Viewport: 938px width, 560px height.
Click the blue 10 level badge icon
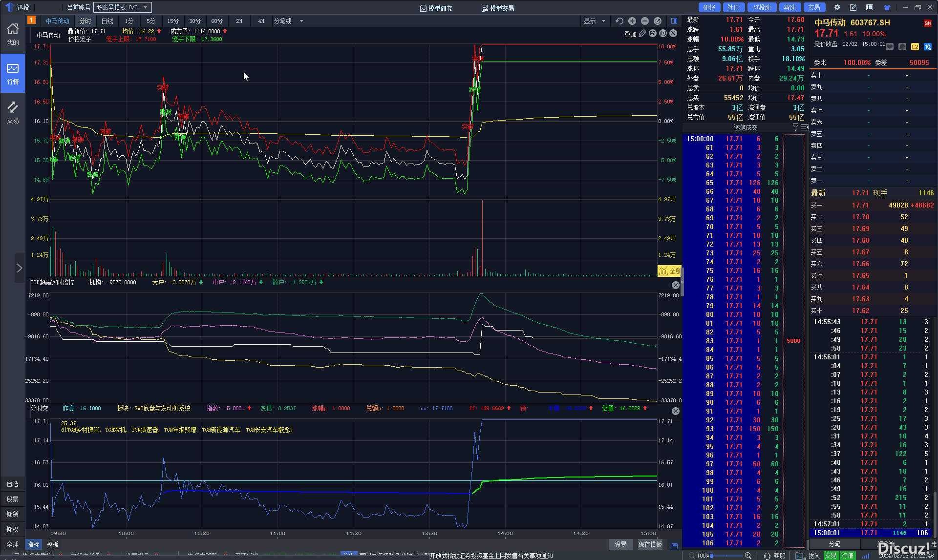(x=928, y=46)
